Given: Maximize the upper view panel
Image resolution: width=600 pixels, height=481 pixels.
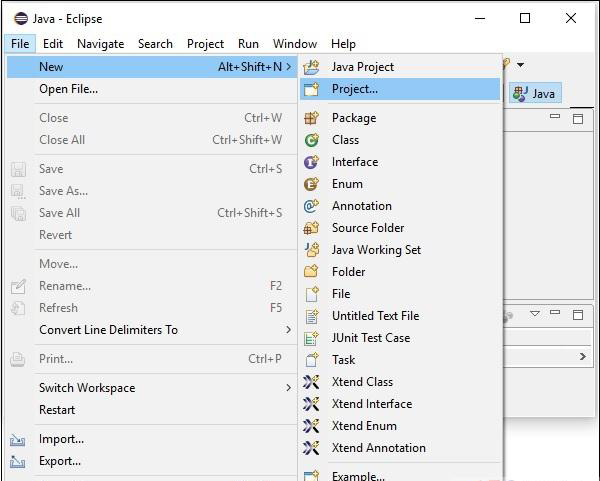Looking at the screenshot, I should click(x=578, y=119).
